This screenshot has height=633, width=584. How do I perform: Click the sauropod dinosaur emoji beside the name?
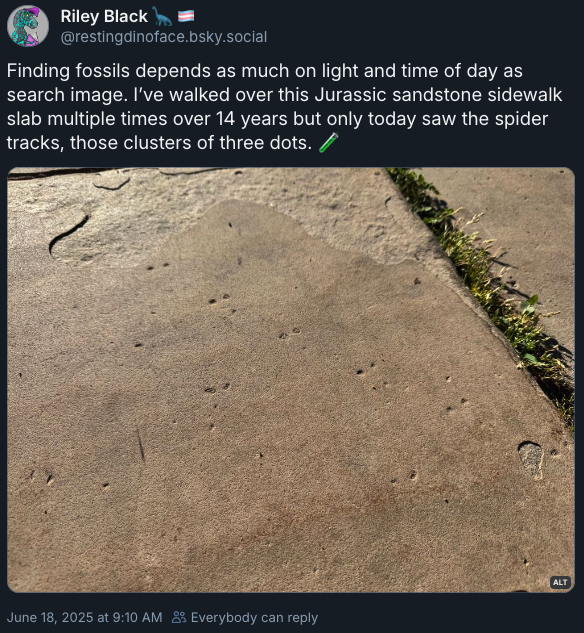[x=162, y=17]
